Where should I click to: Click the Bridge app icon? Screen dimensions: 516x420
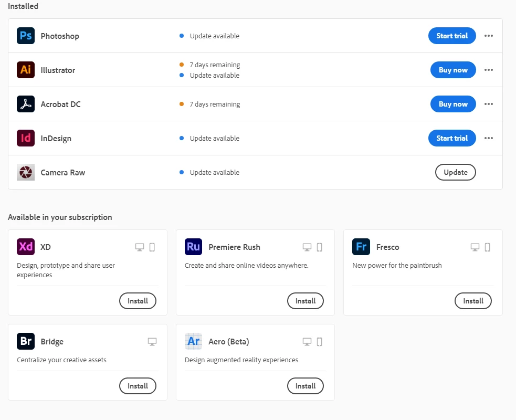pos(26,341)
